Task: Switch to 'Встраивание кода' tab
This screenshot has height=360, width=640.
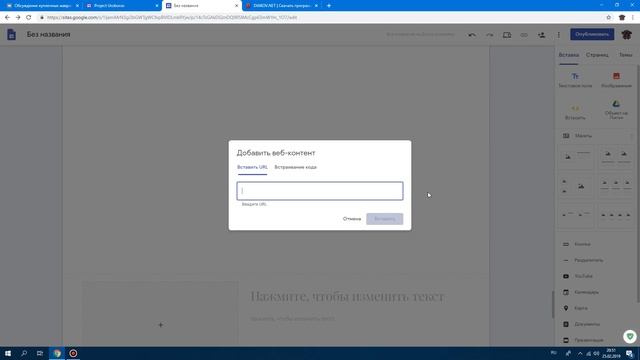Action: click(296, 167)
